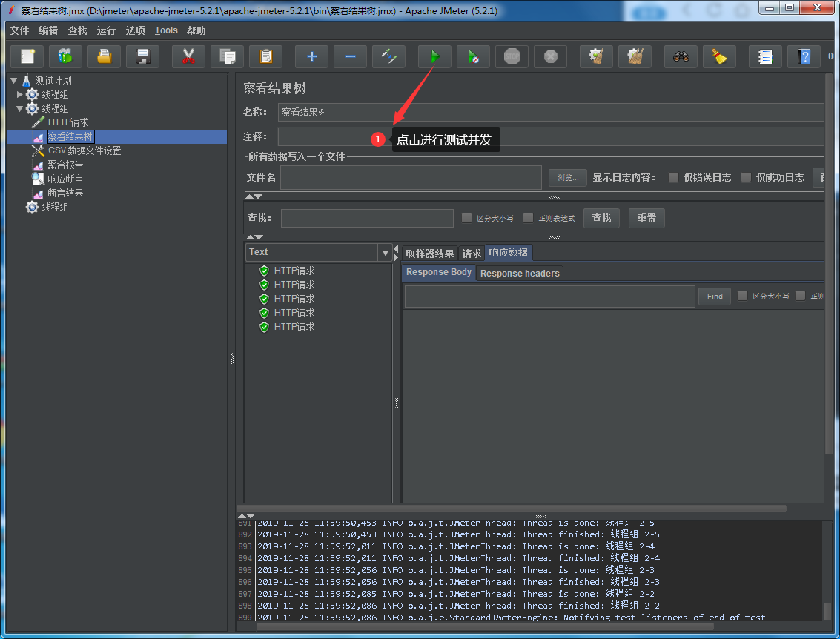
Task: Open the Function helper list icon
Action: (766, 57)
